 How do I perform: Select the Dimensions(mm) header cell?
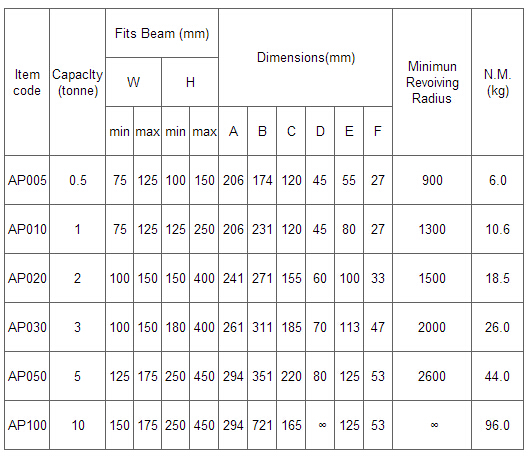tap(305, 58)
